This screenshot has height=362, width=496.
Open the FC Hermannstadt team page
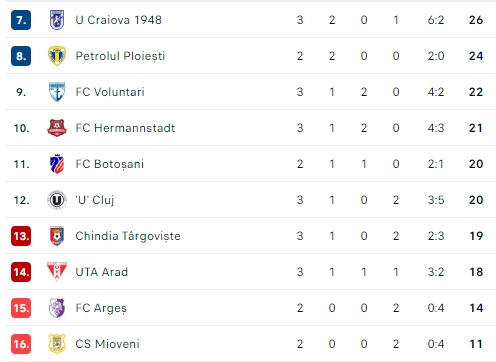coord(125,128)
